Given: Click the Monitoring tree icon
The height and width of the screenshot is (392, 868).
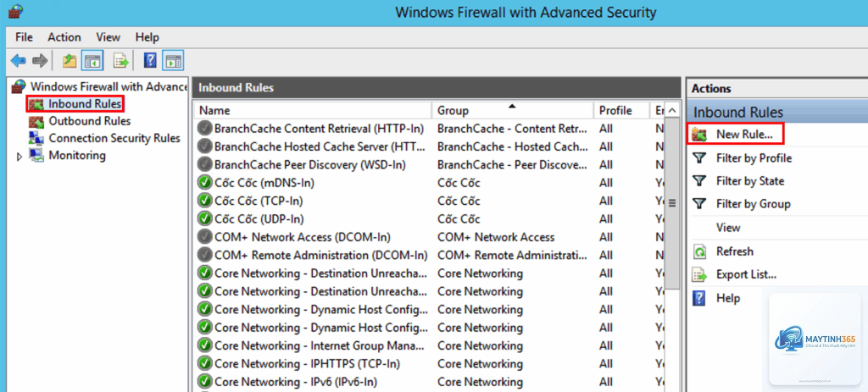Looking at the screenshot, I should pos(36,156).
